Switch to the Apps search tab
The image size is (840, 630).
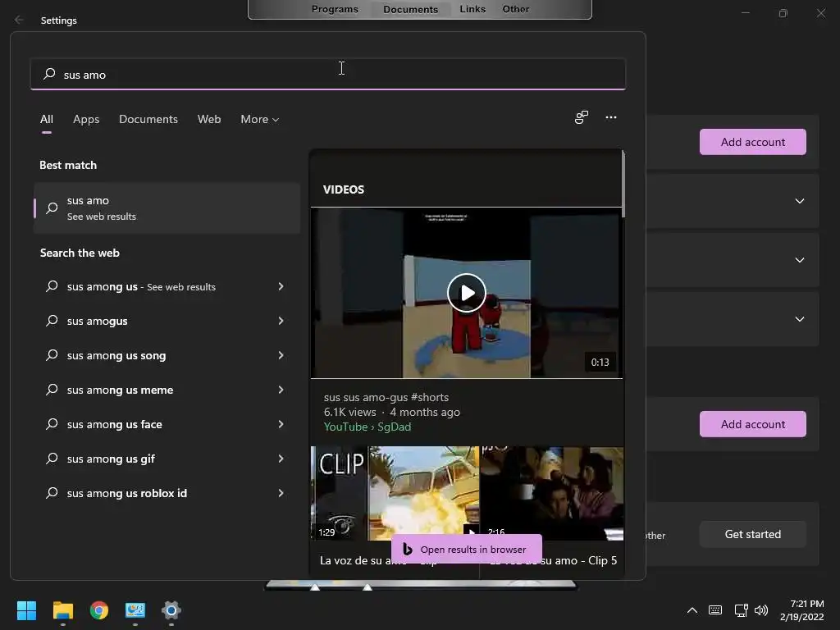coord(86,119)
